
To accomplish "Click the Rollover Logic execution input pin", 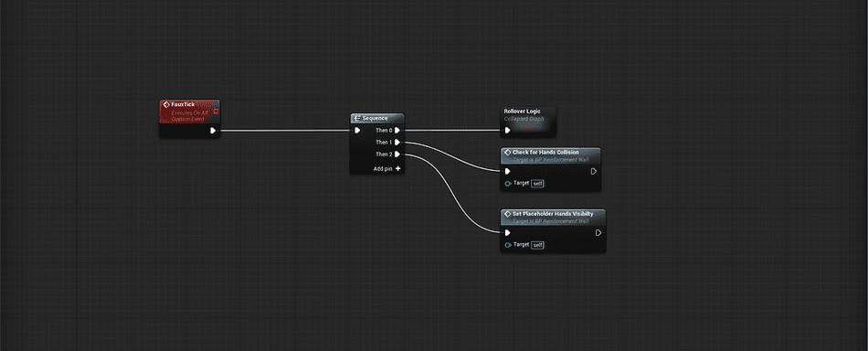I will click(x=508, y=131).
